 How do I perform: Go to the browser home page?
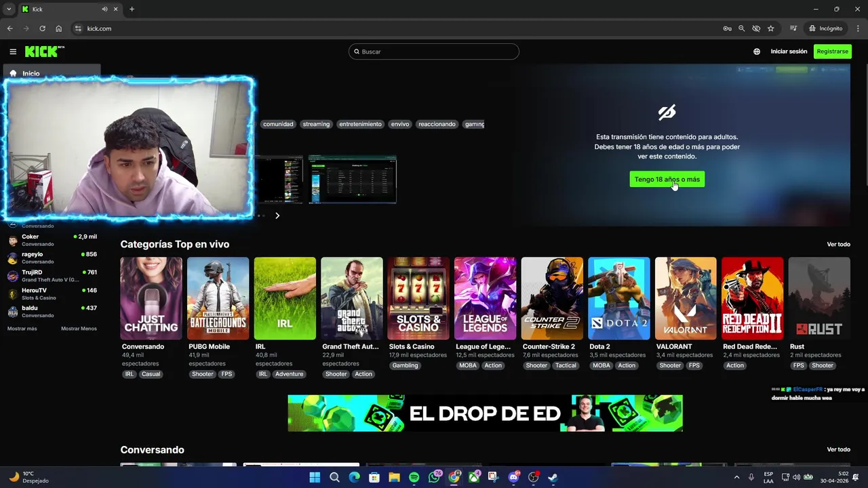pyautogui.click(x=59, y=28)
